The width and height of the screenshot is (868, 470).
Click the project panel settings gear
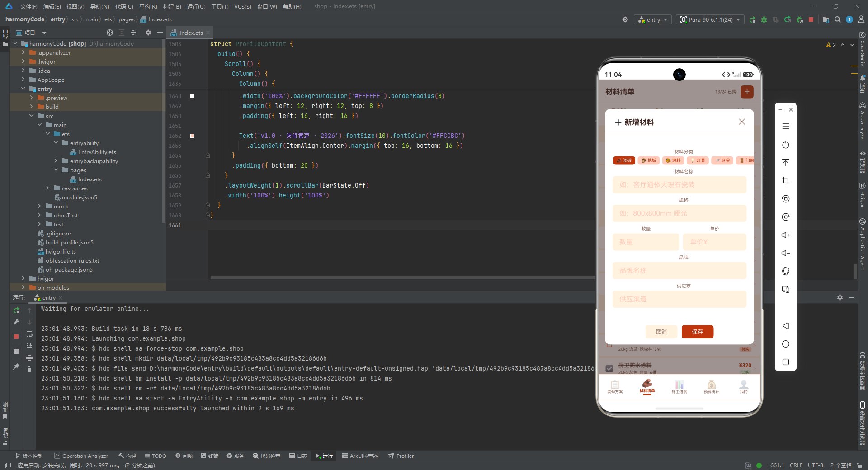[148, 33]
